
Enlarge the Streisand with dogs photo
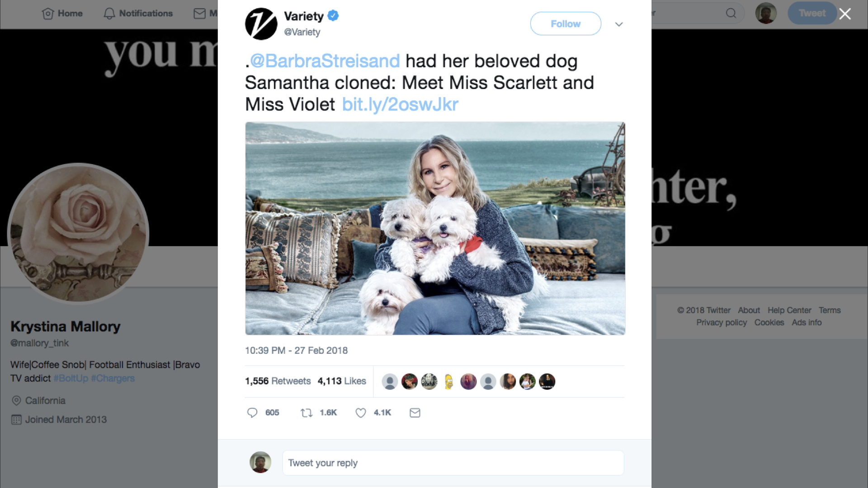pyautogui.click(x=435, y=228)
